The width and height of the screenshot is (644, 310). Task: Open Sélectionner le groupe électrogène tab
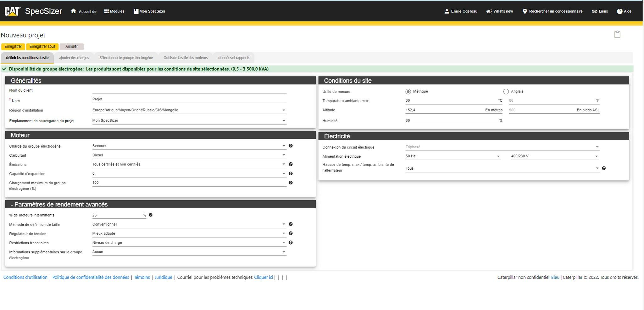126,58
